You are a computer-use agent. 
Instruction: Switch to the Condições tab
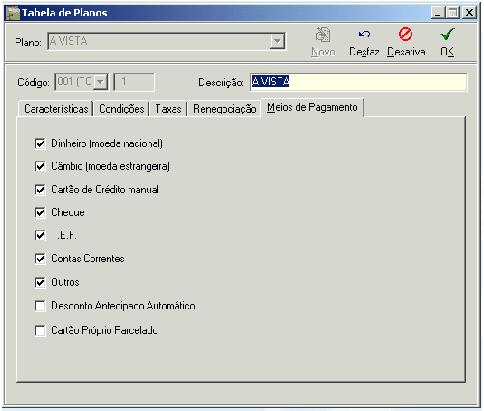tap(122, 109)
